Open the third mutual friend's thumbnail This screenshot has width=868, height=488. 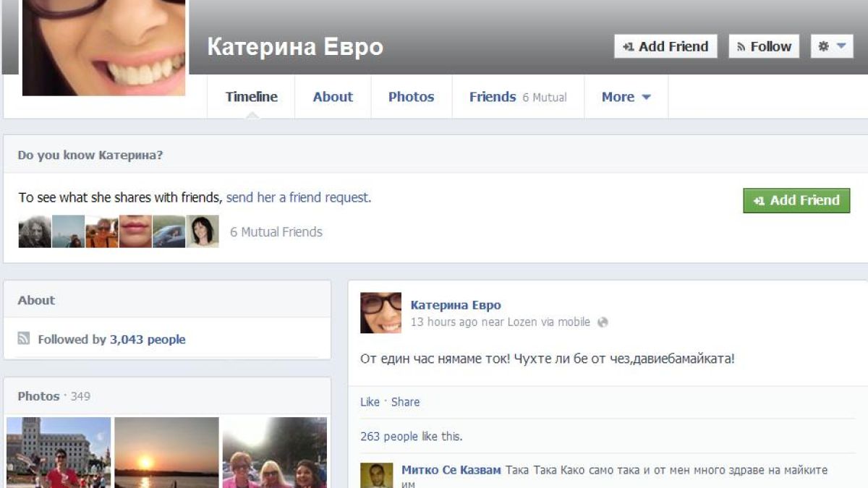pos(102,232)
